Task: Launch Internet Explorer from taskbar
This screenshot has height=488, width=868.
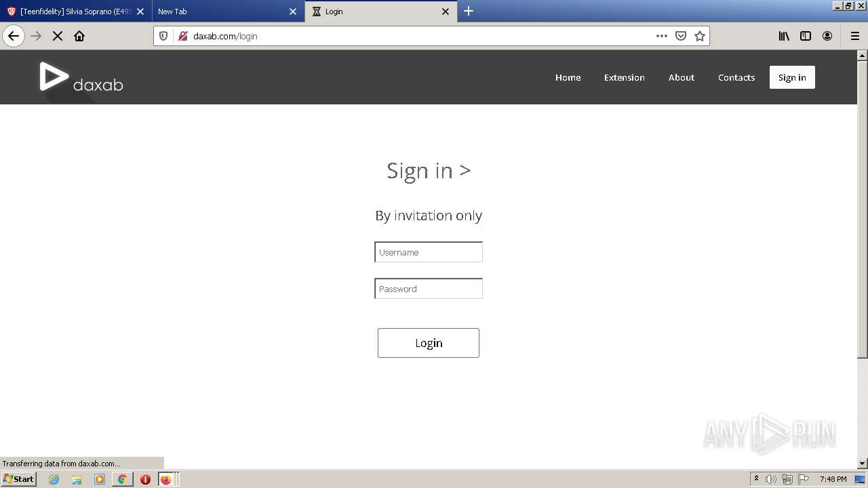Action: coord(54,479)
